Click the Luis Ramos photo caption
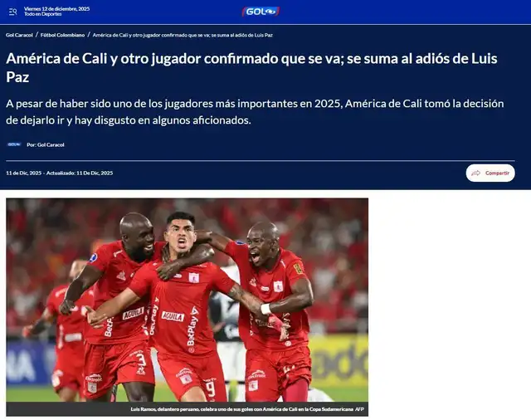531x420 pixels. click(x=241, y=409)
